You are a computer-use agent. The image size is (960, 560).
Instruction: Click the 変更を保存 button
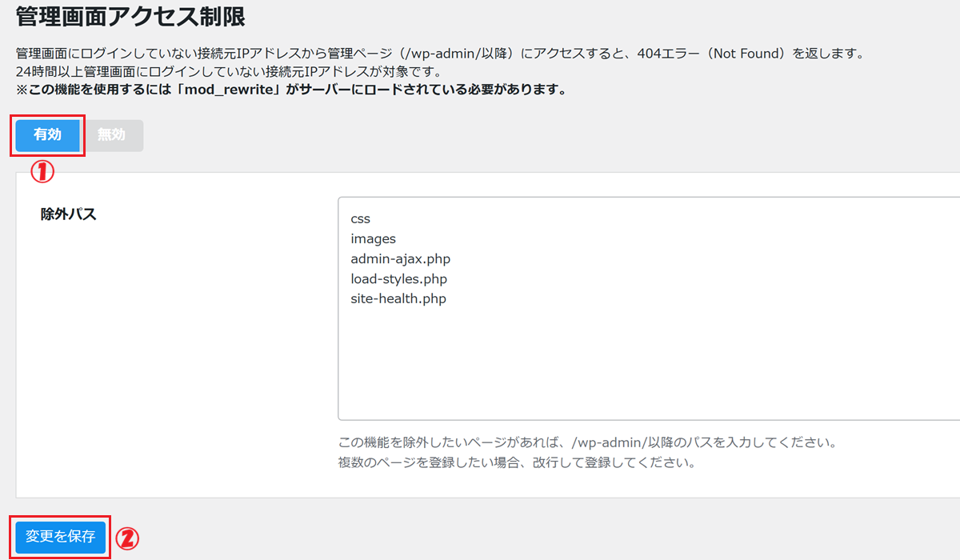tap(61, 536)
